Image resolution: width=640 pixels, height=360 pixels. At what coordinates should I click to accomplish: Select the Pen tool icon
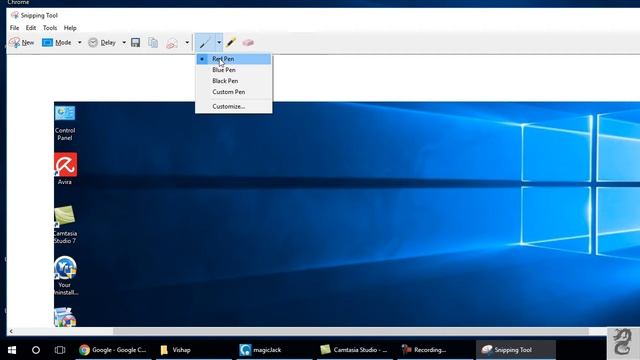[205, 42]
